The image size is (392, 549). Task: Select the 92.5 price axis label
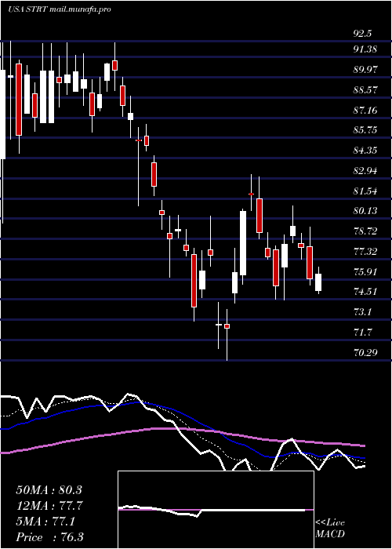(x=362, y=34)
